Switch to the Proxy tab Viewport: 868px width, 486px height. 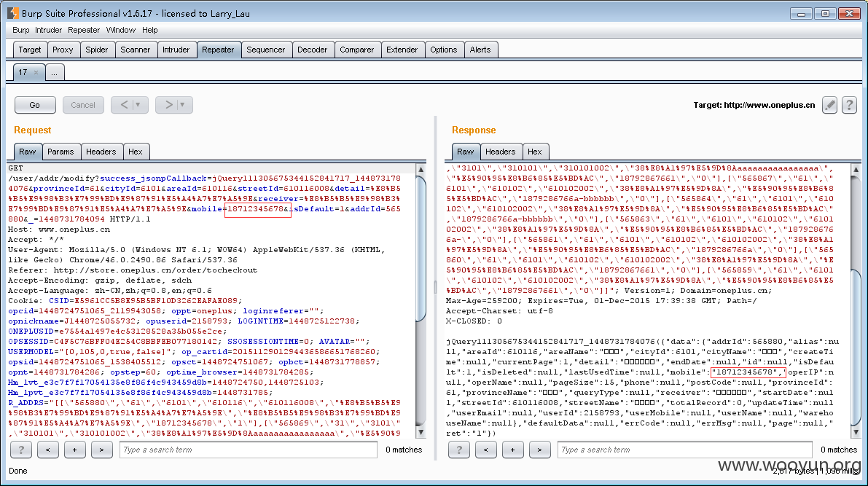point(63,50)
